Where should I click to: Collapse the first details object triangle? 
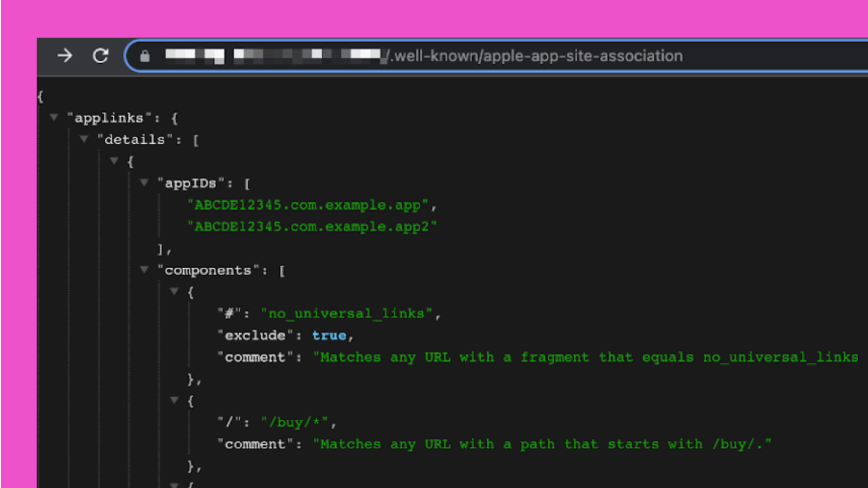pyautogui.click(x=114, y=161)
